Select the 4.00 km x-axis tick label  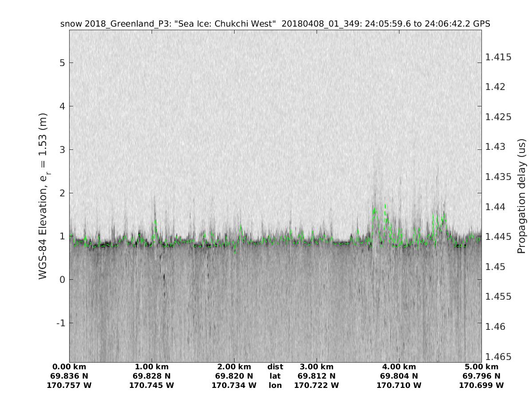(x=399, y=367)
